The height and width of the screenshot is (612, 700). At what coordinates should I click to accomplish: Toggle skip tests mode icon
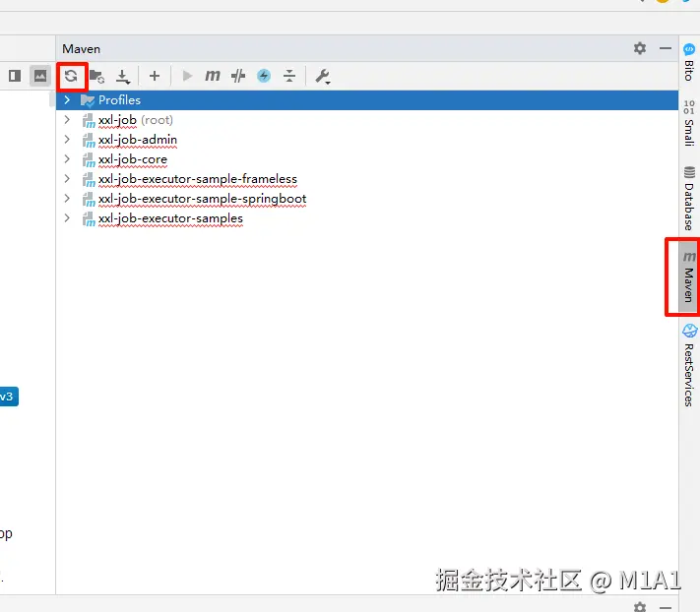tap(238, 76)
